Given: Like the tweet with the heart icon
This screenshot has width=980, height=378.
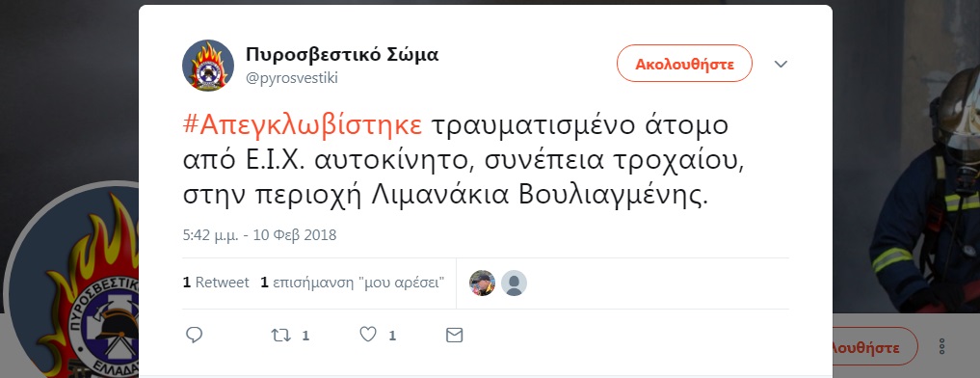Looking at the screenshot, I should point(368,335).
